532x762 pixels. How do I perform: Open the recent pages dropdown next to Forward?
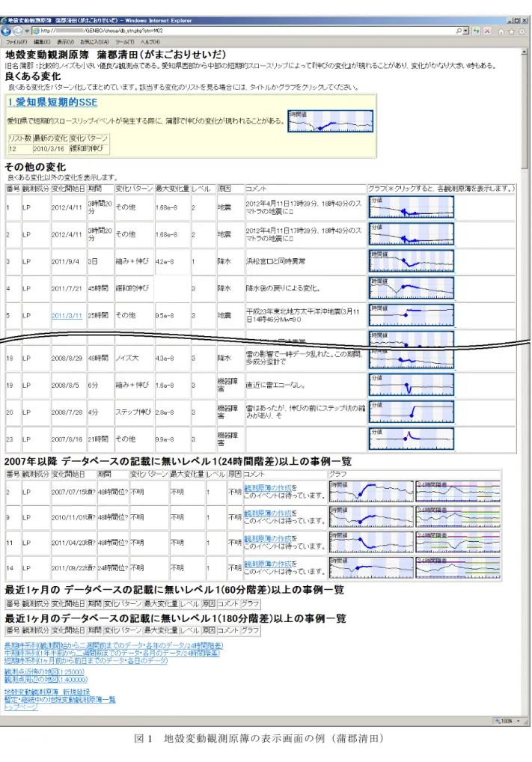coord(27,31)
